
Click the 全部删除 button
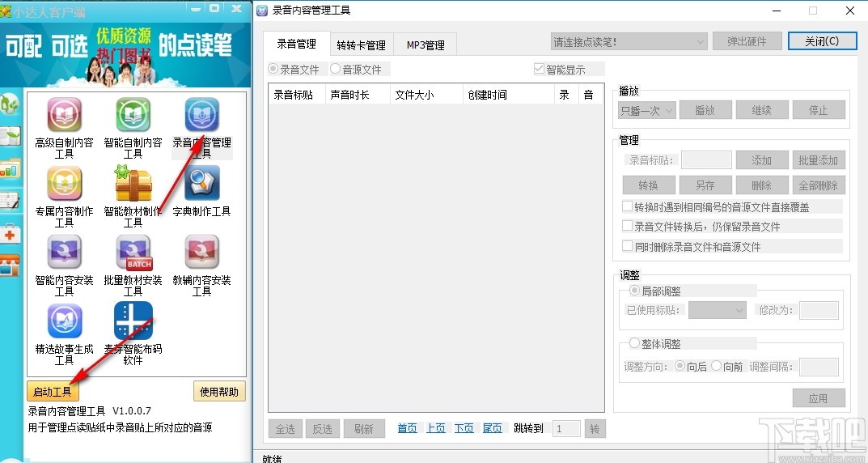818,185
